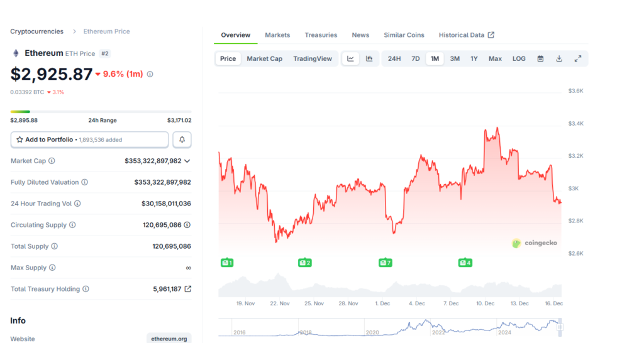Click the info icon beside the 120,695,086 circulating value
Screen dimensions: 644x343
coord(187,225)
